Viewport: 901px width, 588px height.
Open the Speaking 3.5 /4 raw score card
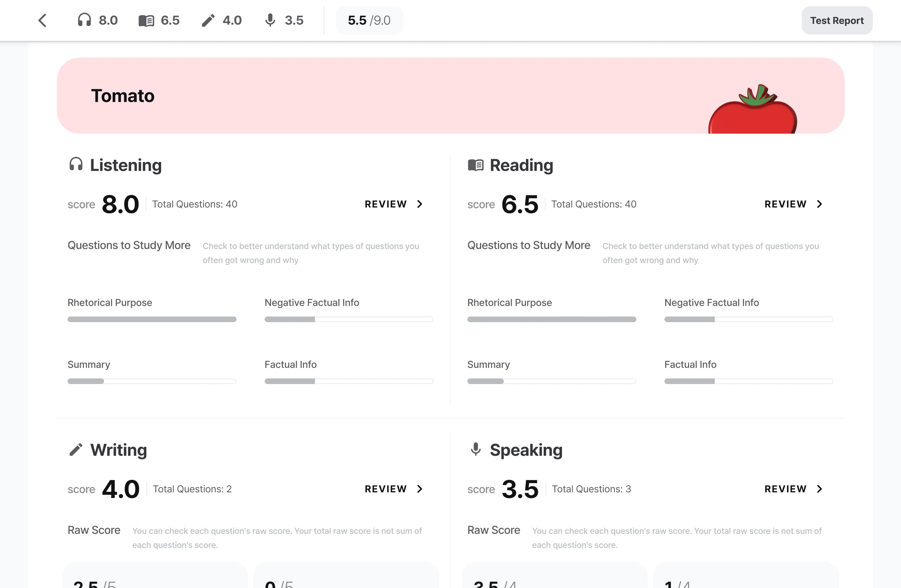click(x=554, y=575)
